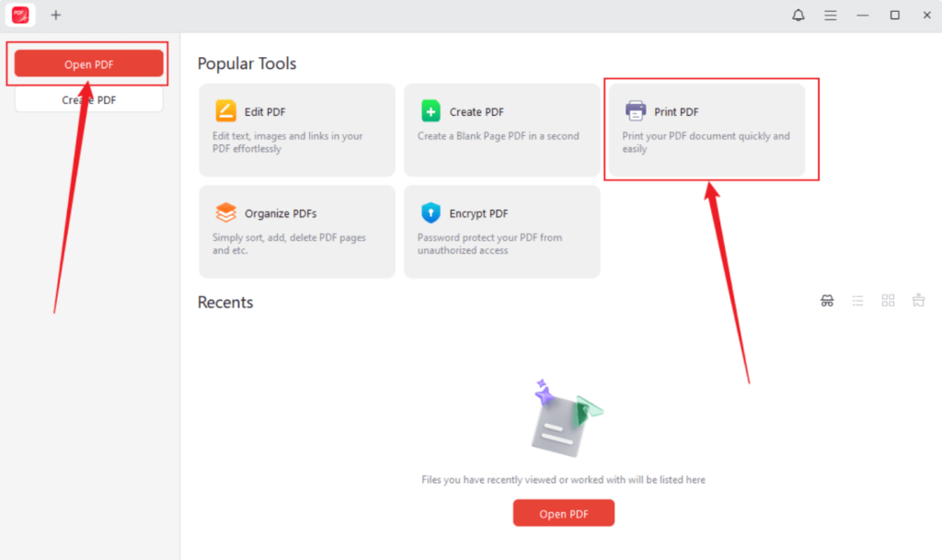This screenshot has height=560, width=942.
Task: Open the Print PDF tool card
Action: click(710, 130)
